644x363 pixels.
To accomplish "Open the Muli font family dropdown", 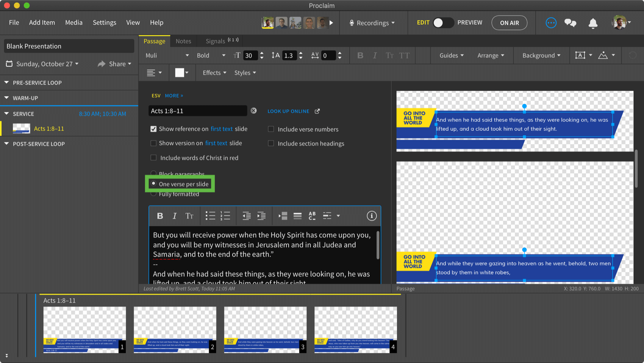I will pos(167,55).
